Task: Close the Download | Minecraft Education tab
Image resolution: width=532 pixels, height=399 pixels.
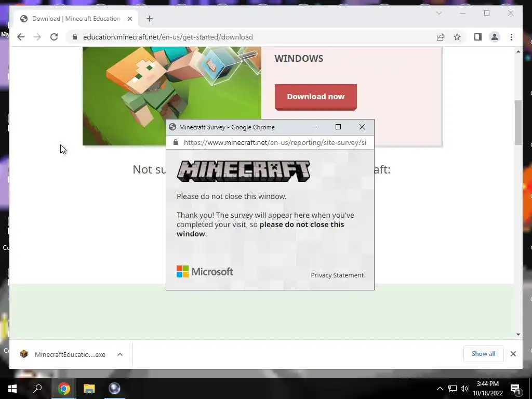Action: (129, 19)
